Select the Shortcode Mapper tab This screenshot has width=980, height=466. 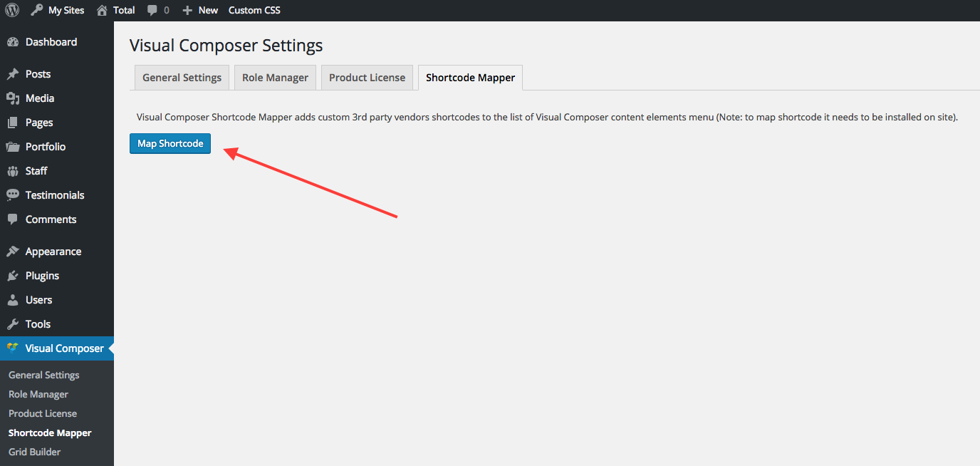[x=470, y=78]
